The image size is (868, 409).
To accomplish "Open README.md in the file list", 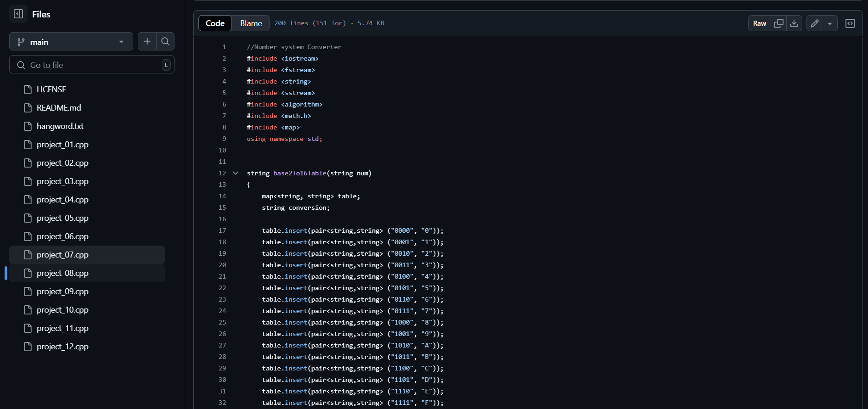I will coord(87,108).
